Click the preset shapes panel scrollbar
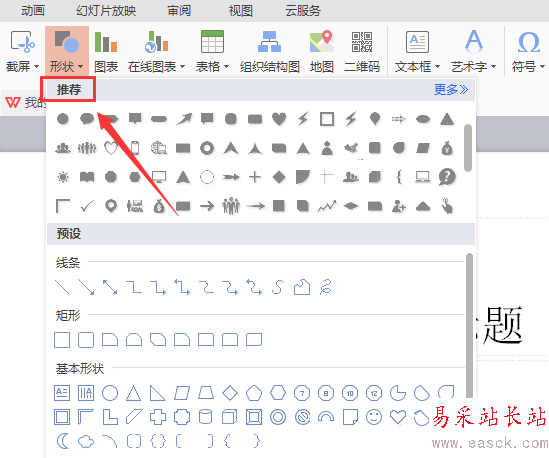This screenshot has width=549, height=458. [469, 326]
